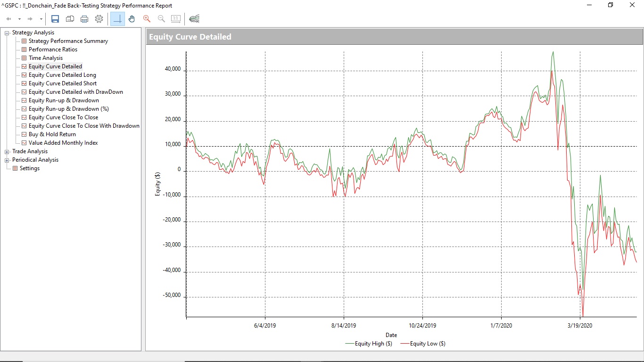Screen dimensions: 644x362
Task: Select Equity Curve Detailed with DrawDown
Action: tap(75, 92)
